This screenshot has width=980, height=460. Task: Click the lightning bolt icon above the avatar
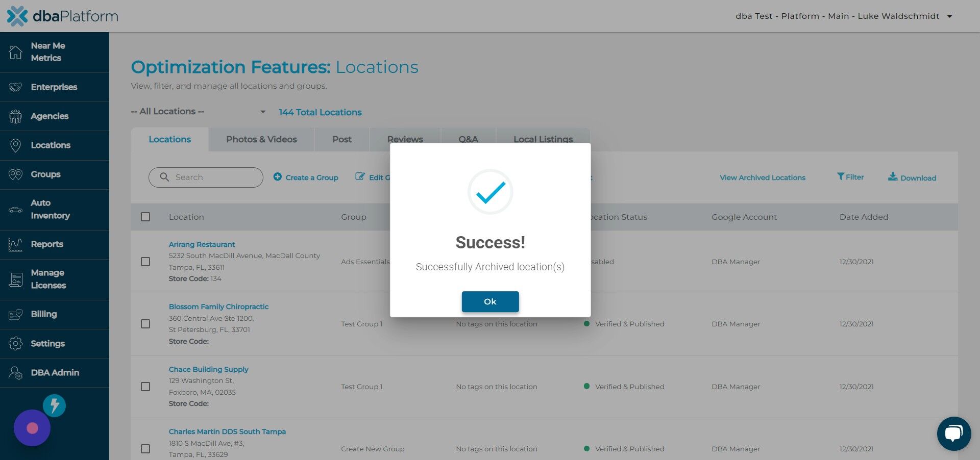click(x=54, y=405)
